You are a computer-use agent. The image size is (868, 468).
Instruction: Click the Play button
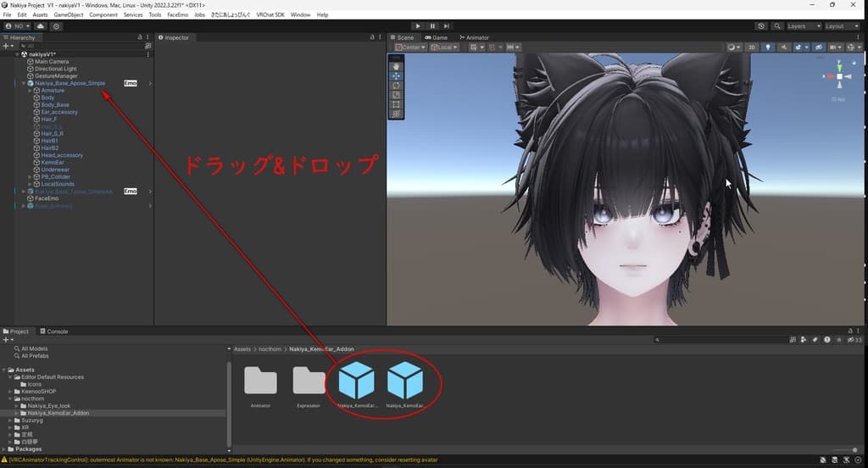418,26
